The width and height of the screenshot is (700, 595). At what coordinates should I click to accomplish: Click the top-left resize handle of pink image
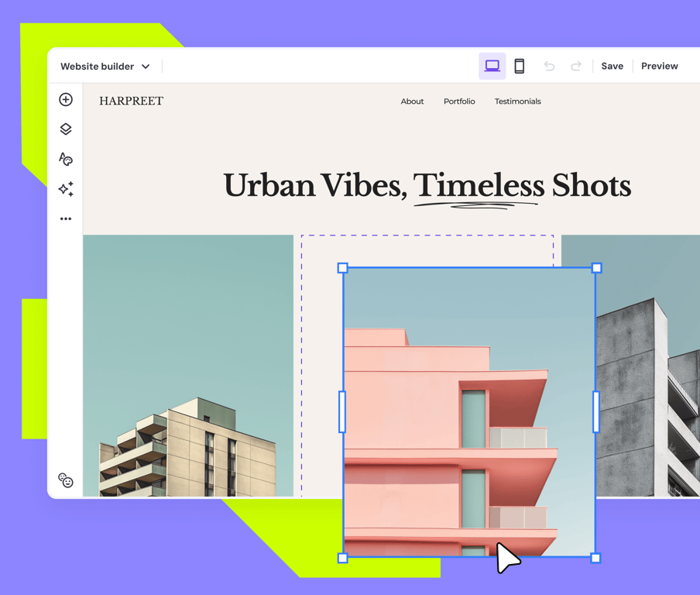click(342, 268)
